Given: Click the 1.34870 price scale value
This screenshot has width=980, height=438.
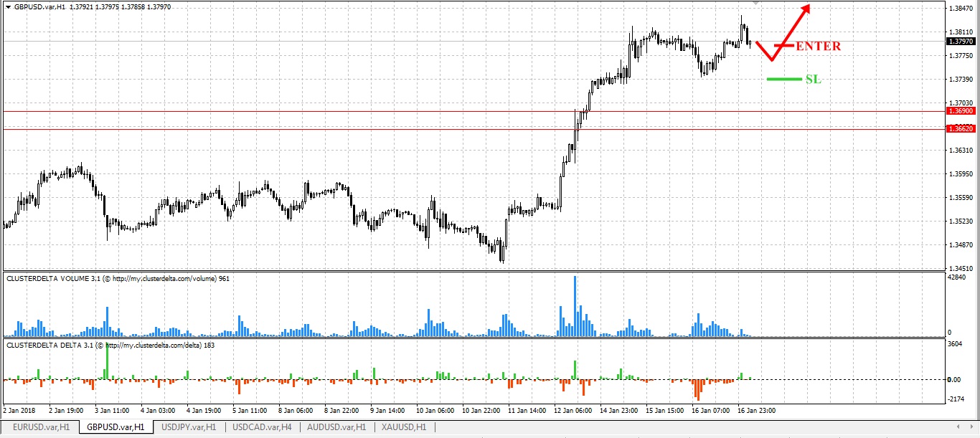Looking at the screenshot, I should pos(961,245).
